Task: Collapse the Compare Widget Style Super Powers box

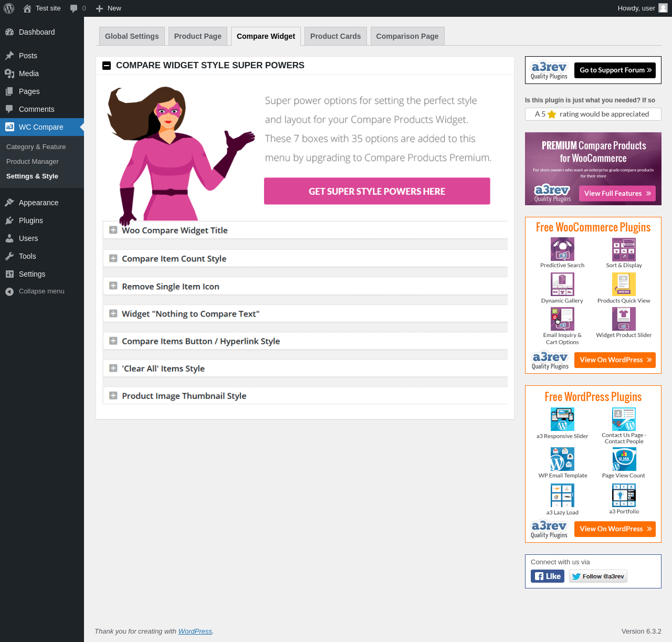Action: pyautogui.click(x=107, y=66)
